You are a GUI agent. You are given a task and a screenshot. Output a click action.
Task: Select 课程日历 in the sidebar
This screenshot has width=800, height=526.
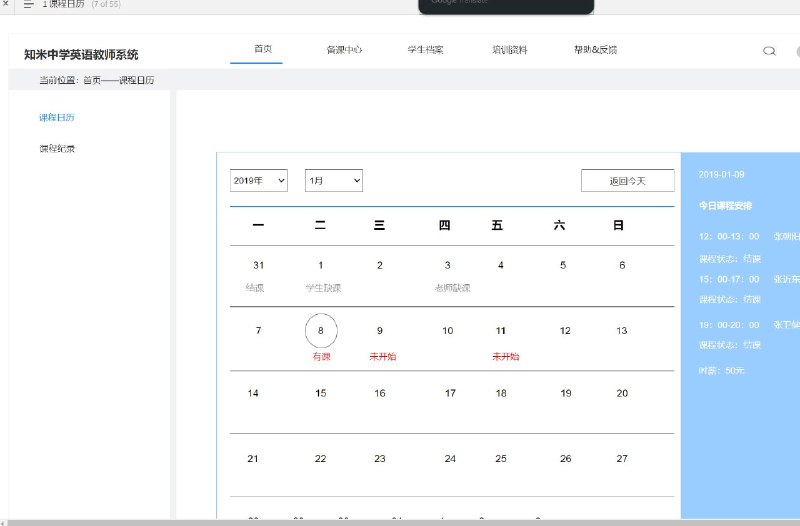tap(57, 117)
